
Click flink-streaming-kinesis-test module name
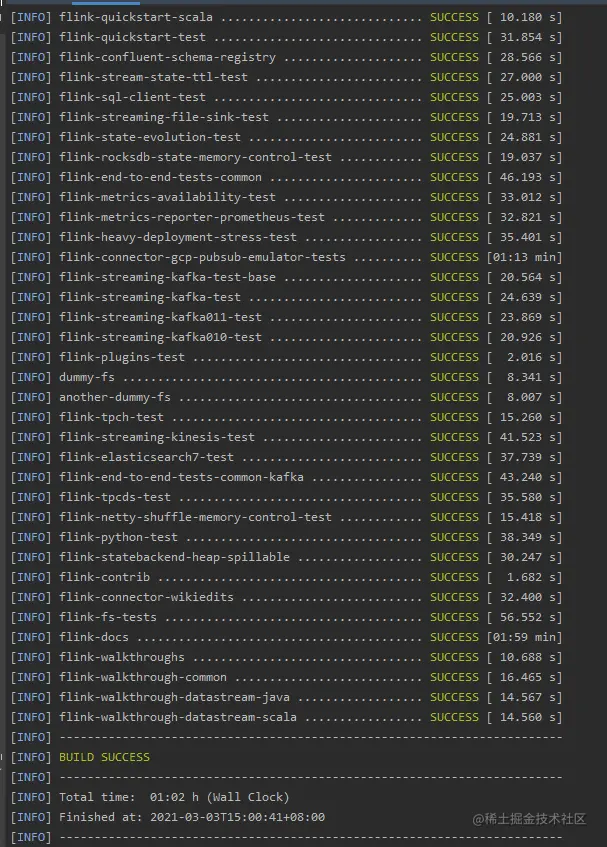point(157,437)
